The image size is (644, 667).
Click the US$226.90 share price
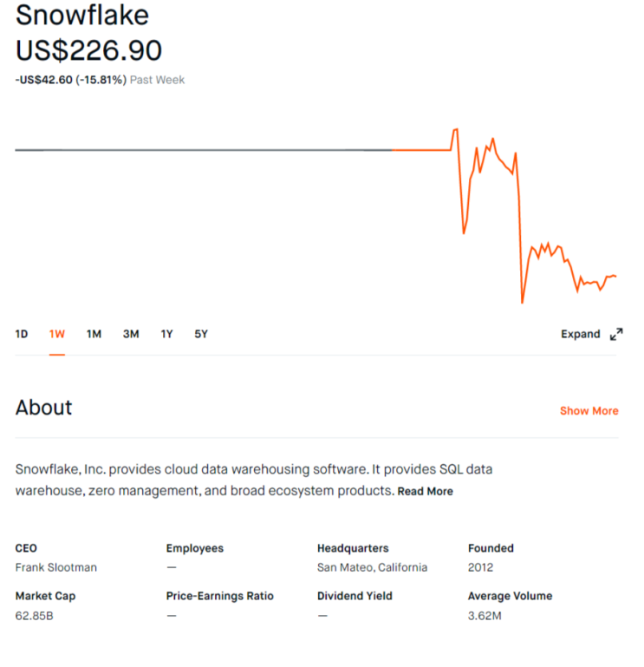click(x=88, y=50)
